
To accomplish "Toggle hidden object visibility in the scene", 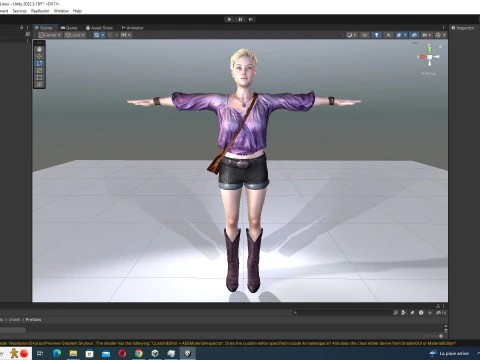I will tap(414, 35).
